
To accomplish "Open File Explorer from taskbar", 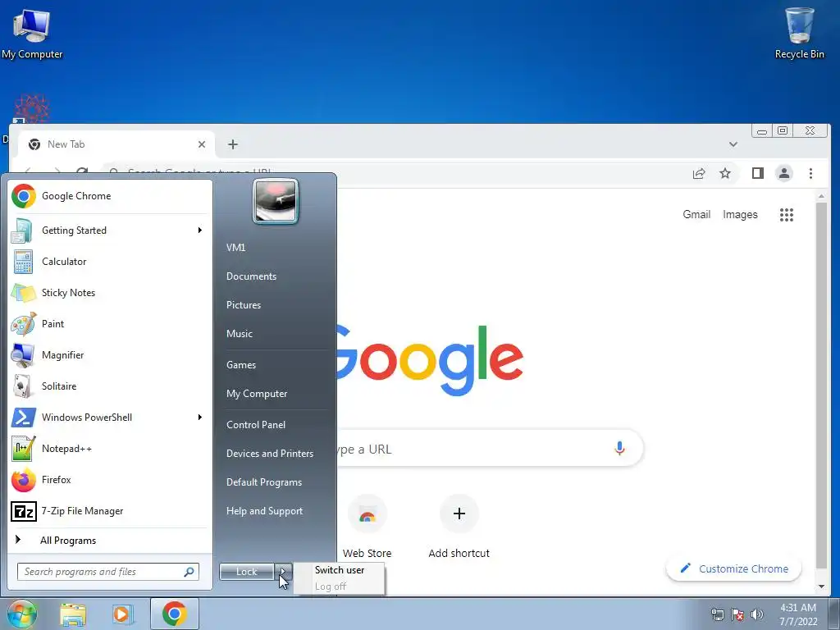I will point(73,614).
